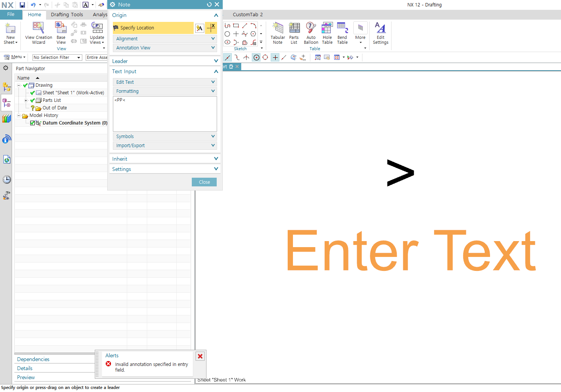This screenshot has height=392, width=561.
Task: Click Edit Settings in the ribbon
Action: [380, 33]
